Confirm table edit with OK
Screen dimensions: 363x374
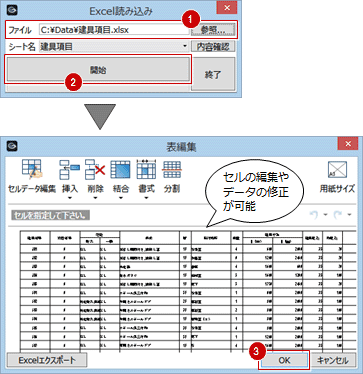pyautogui.click(x=284, y=360)
